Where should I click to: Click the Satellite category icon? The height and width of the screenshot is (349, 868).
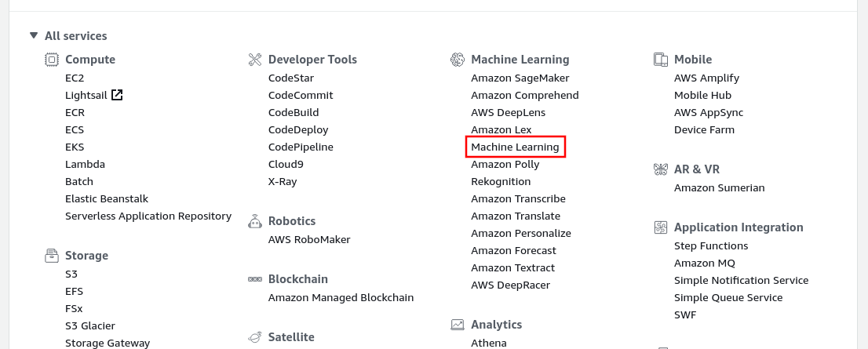coord(255,337)
